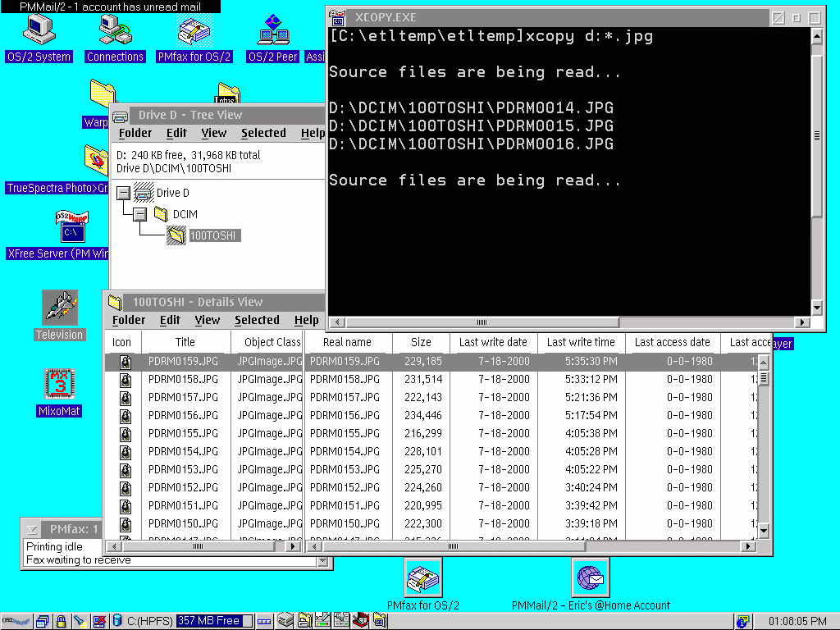Open the printer folder tray icon in WarpCenter
This screenshot has width=840, height=630.
point(305,621)
